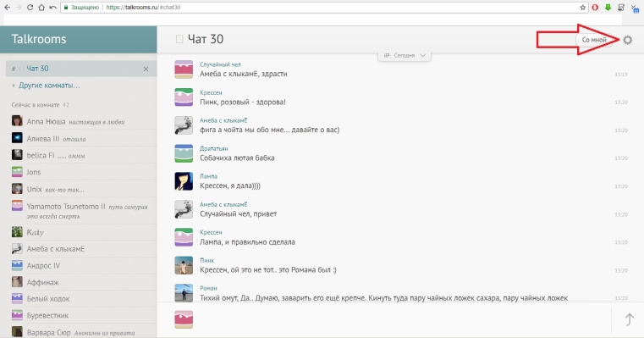
Task: Click the red Opera extension icon
Action: pyautogui.click(x=595, y=7)
